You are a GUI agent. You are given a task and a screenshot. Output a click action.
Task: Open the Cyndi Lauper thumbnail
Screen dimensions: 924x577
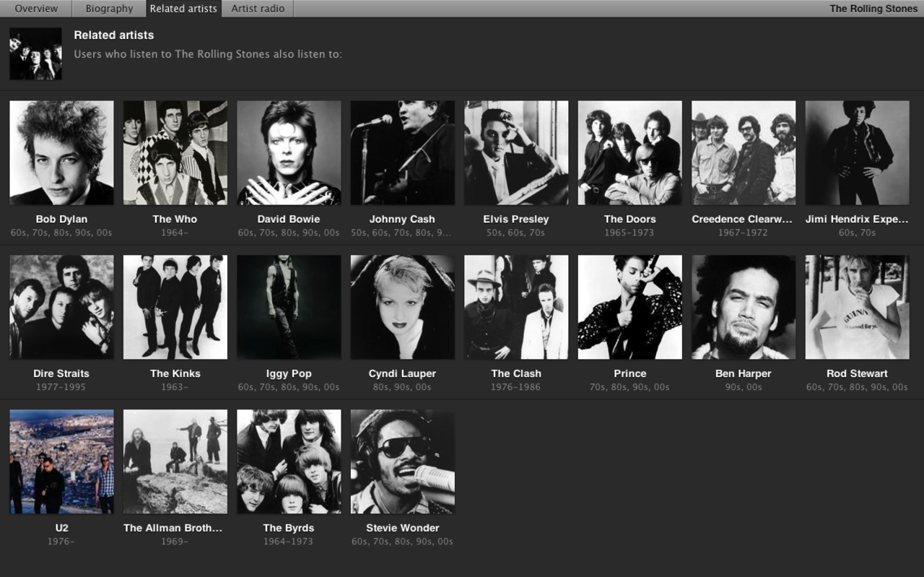[x=402, y=306]
